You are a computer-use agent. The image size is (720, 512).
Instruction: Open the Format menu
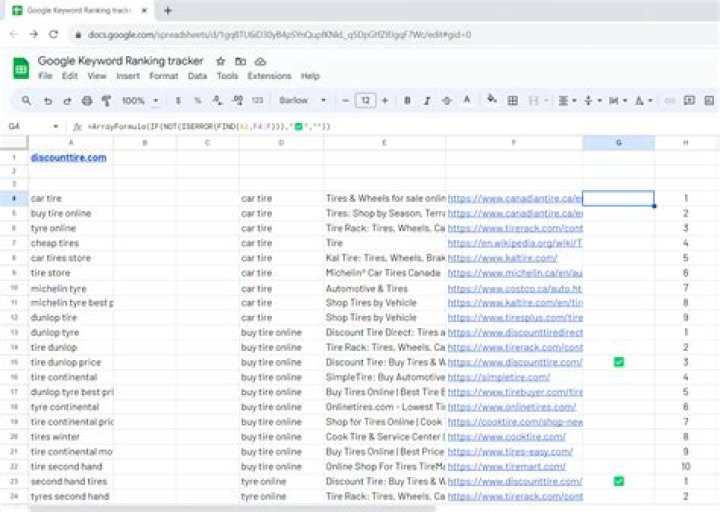point(163,76)
